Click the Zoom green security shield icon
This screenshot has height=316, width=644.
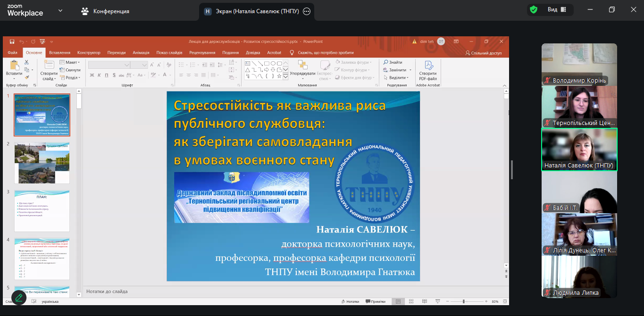(x=534, y=10)
